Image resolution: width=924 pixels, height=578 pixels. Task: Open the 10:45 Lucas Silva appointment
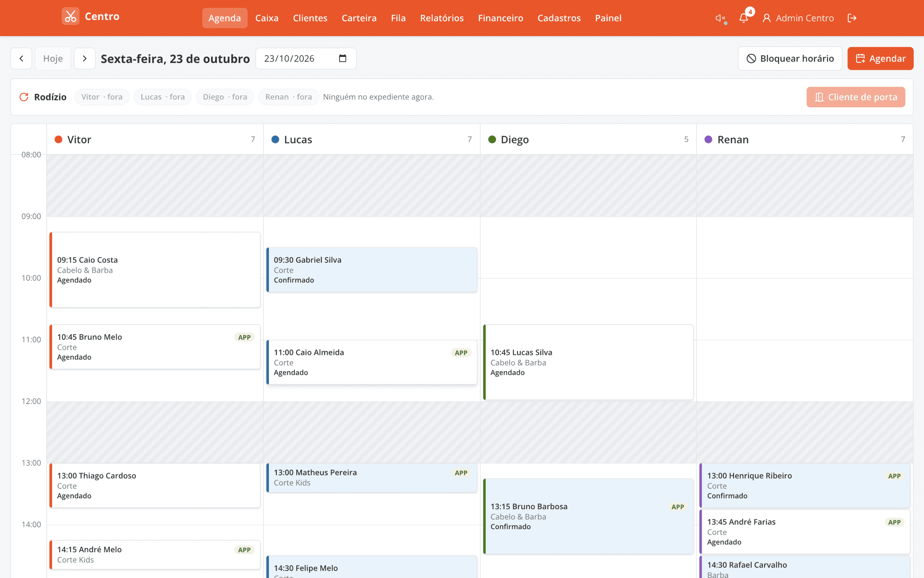coord(588,363)
